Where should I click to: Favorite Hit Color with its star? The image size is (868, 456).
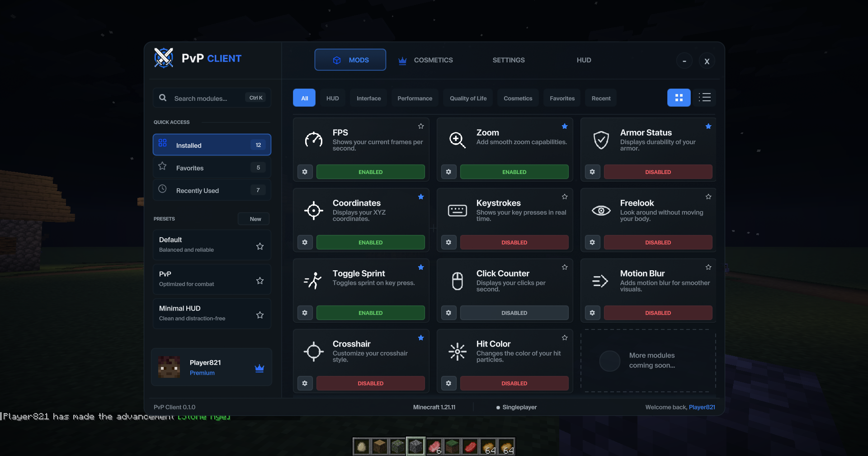(565, 338)
